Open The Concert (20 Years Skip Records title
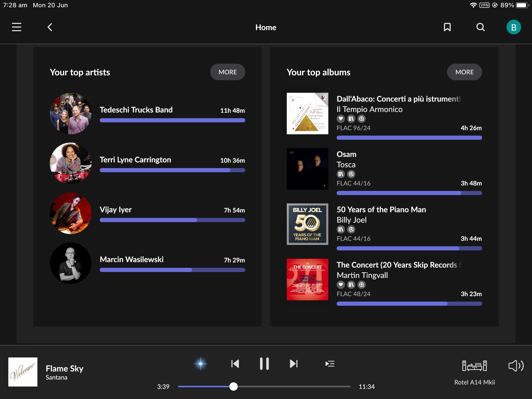The image size is (532, 399). [x=398, y=265]
